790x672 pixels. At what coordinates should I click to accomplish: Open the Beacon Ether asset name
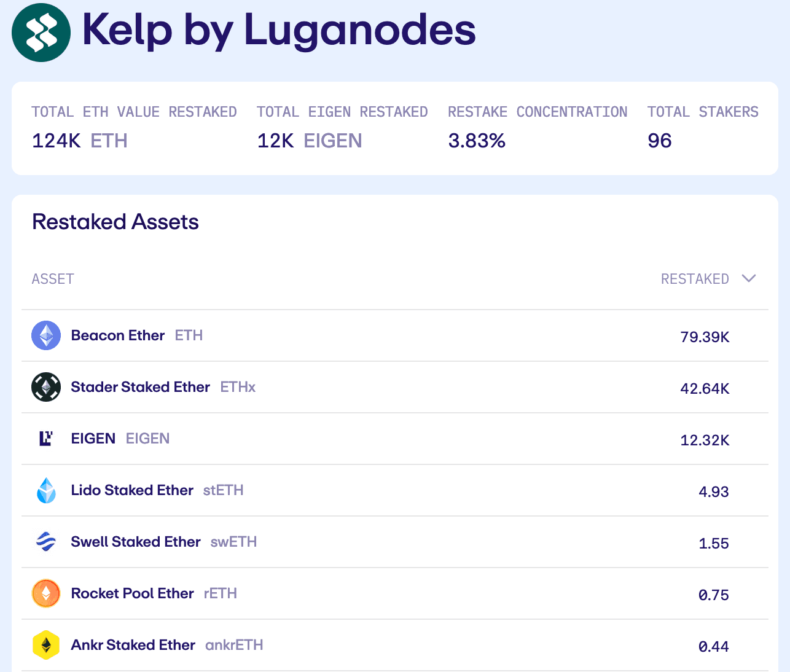tap(118, 335)
